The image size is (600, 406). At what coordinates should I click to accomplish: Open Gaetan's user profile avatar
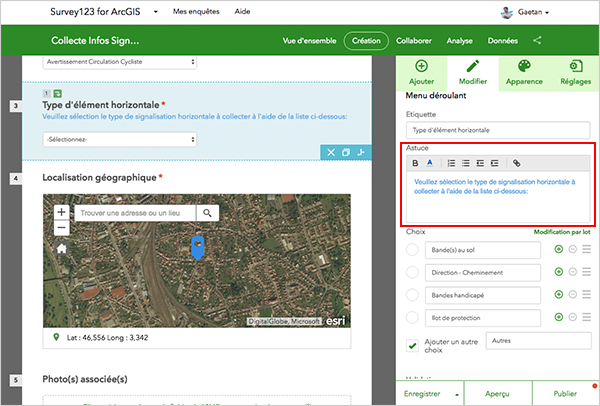tap(507, 12)
